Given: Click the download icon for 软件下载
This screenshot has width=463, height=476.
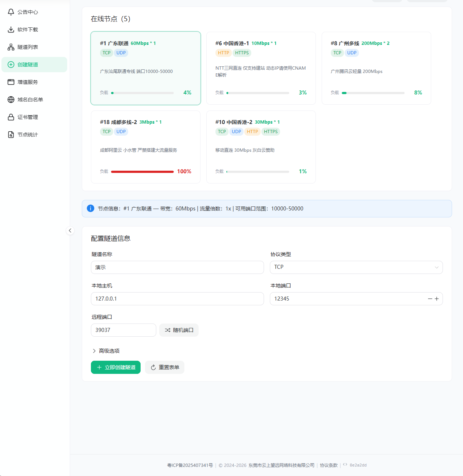Looking at the screenshot, I should click(11, 30).
